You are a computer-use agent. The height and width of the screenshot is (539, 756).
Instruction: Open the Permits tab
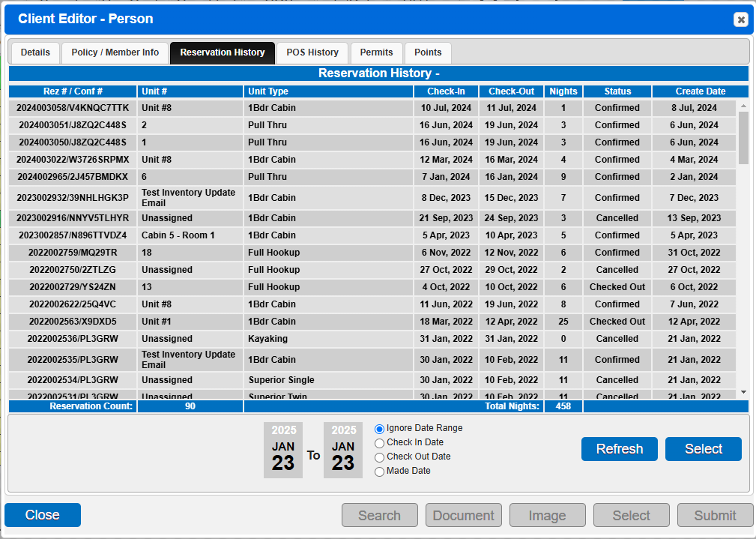[x=377, y=52]
